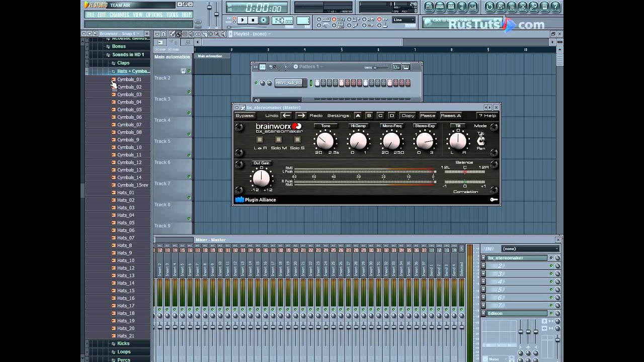Open the CHANNELS menu

[119, 15]
